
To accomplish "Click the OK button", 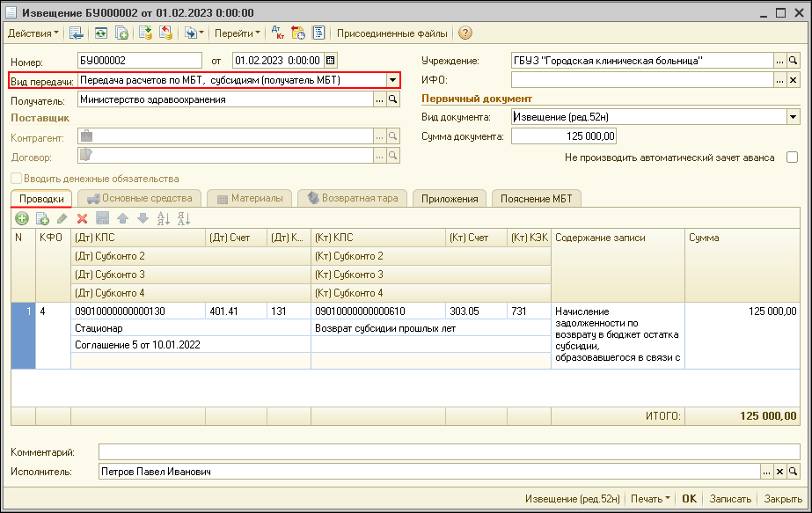I will tap(689, 499).
